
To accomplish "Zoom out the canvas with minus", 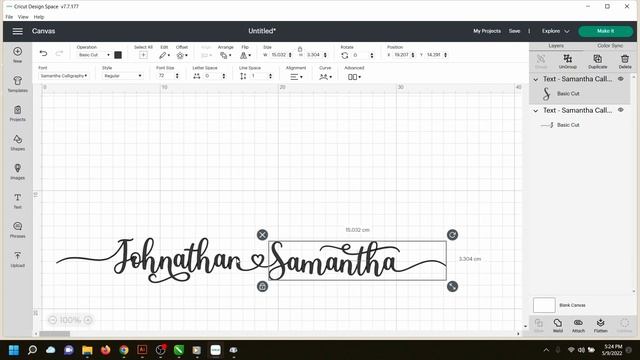I will 53,320.
